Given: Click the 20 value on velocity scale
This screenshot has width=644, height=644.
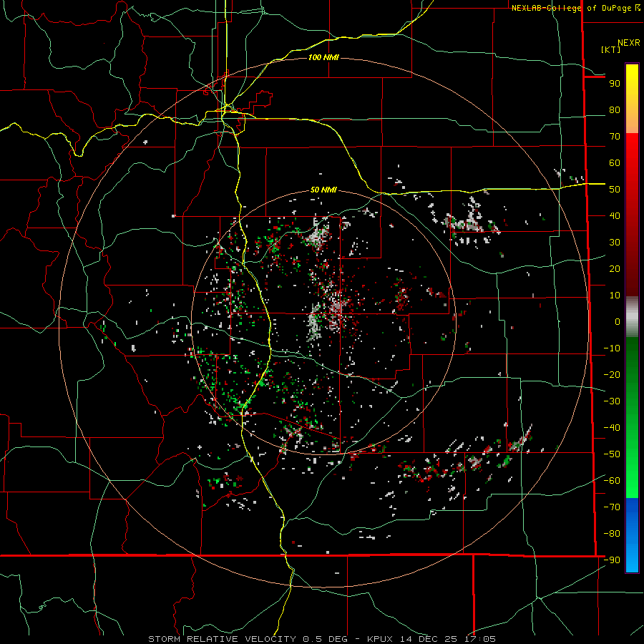Looking at the screenshot, I should click(615, 269).
